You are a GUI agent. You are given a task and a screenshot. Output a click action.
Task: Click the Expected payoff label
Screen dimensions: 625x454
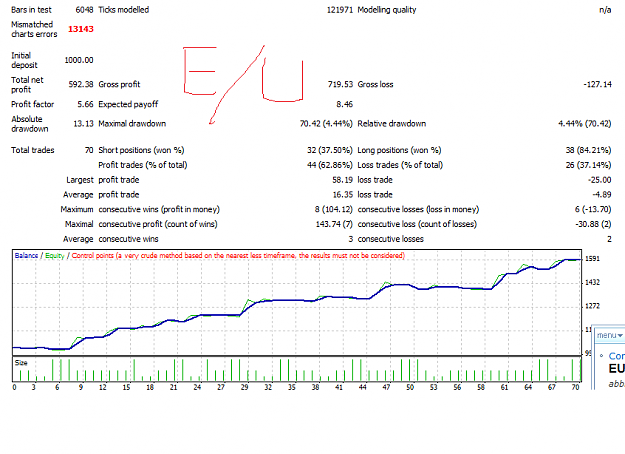pos(128,104)
